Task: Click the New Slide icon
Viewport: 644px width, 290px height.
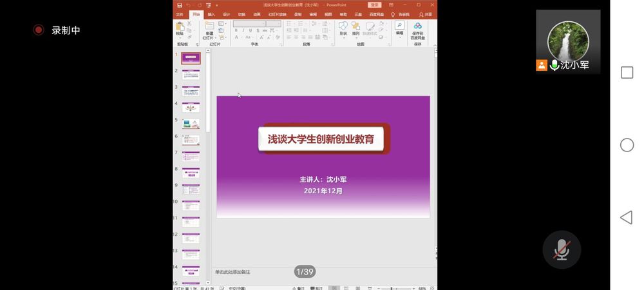Action: coord(209,27)
